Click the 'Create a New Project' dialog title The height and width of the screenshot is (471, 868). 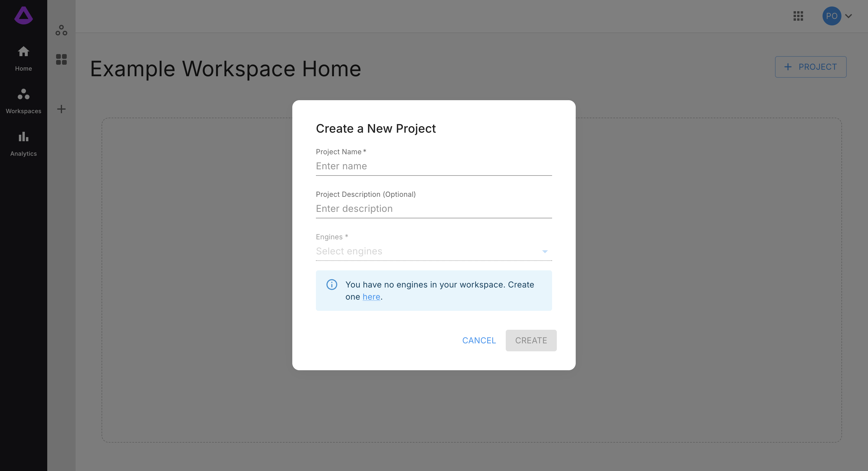(x=376, y=129)
